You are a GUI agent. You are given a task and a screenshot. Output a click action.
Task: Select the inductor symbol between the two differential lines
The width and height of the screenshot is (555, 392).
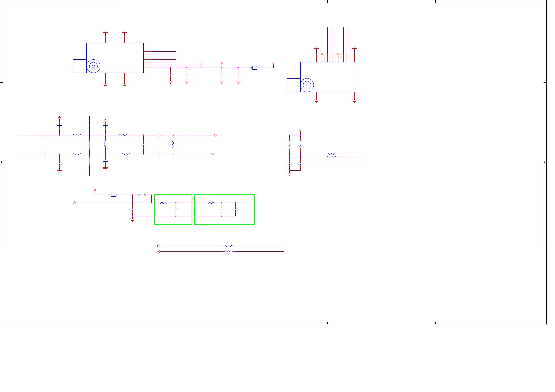105,144
